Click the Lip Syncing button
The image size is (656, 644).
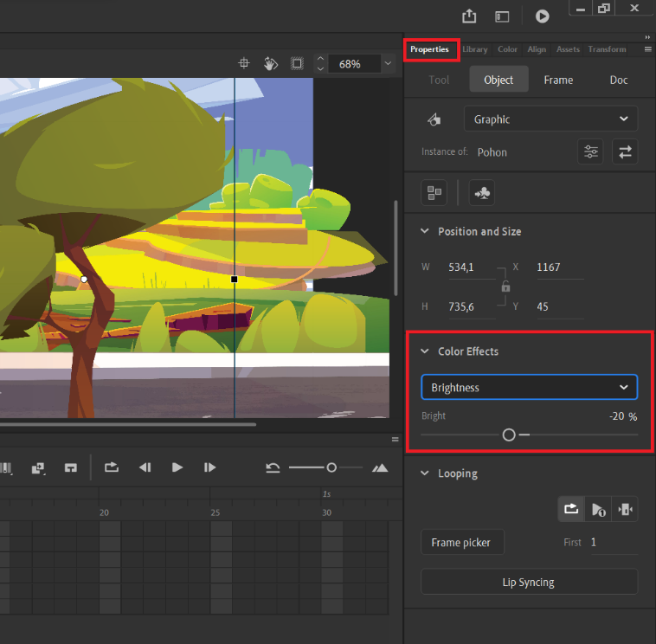pyautogui.click(x=530, y=582)
